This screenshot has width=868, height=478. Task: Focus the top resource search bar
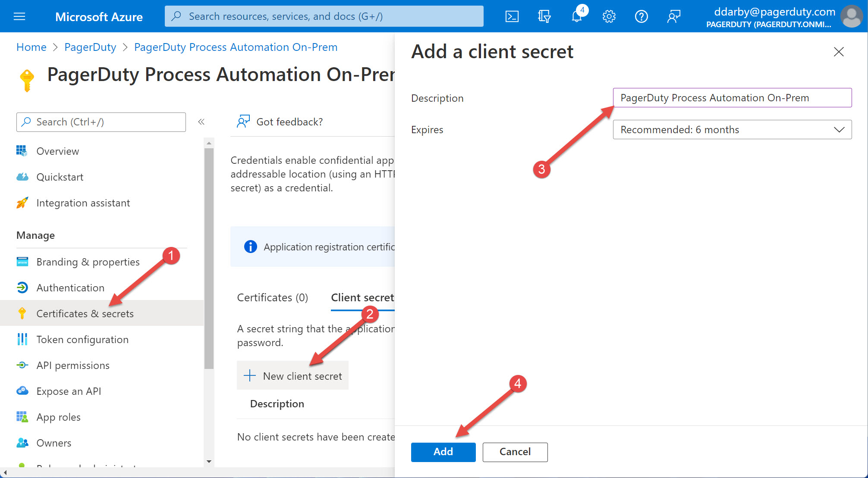click(324, 16)
